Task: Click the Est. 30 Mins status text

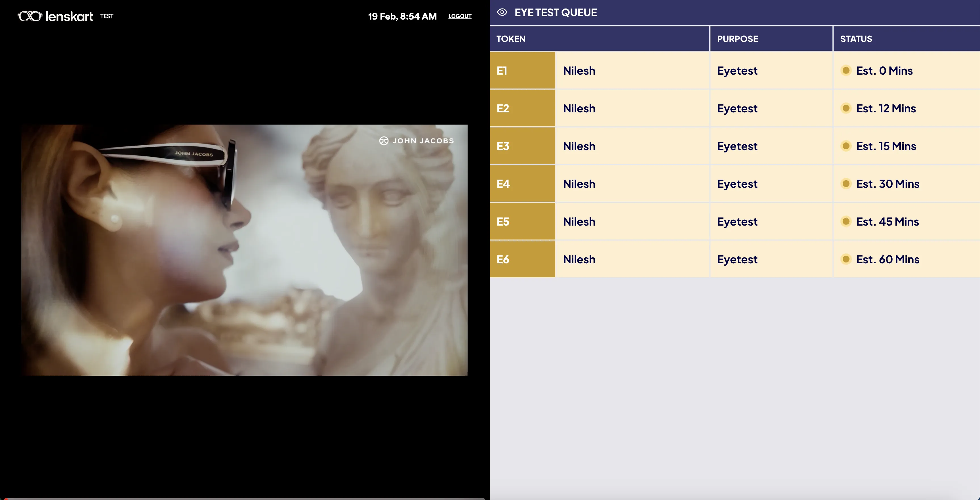Action: 888,184
